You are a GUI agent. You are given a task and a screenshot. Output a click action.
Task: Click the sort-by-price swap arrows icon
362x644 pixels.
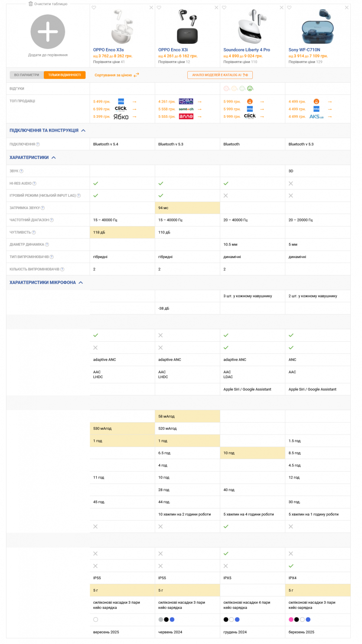pos(136,75)
